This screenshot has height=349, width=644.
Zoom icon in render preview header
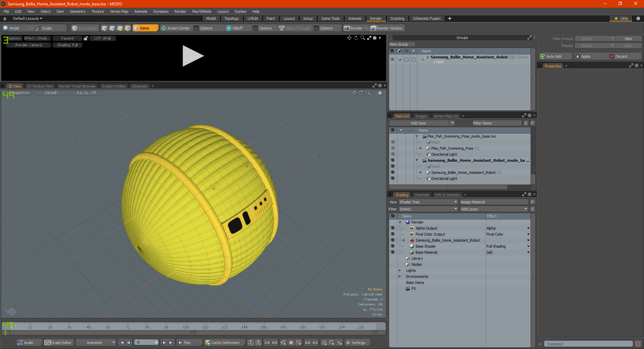pos(363,38)
